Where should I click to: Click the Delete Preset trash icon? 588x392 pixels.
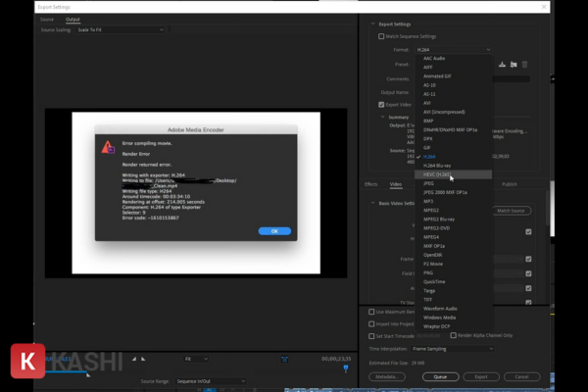click(525, 65)
